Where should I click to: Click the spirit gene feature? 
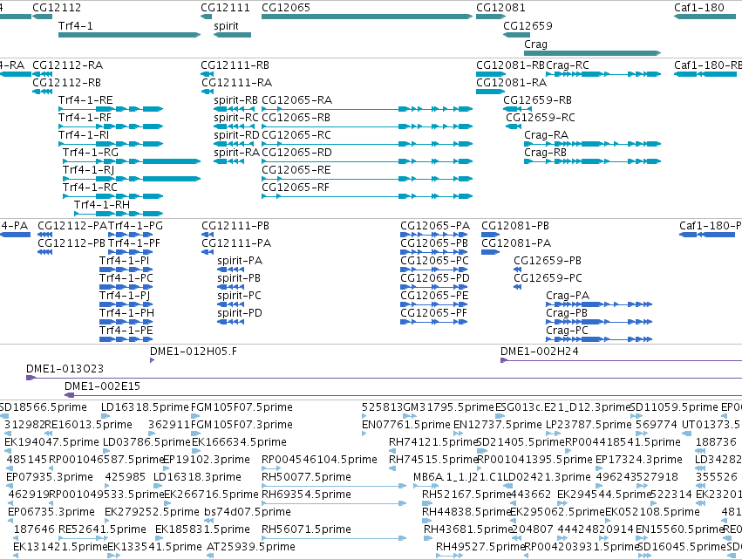click(x=232, y=35)
